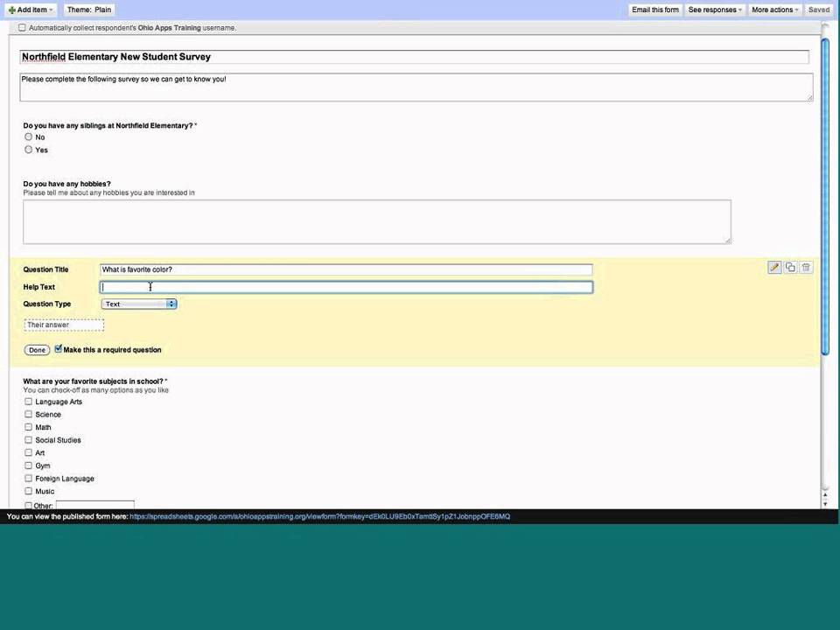Image resolution: width=840 pixels, height=630 pixels.
Task: Open the Theme: Plain selector
Action: [x=89, y=10]
